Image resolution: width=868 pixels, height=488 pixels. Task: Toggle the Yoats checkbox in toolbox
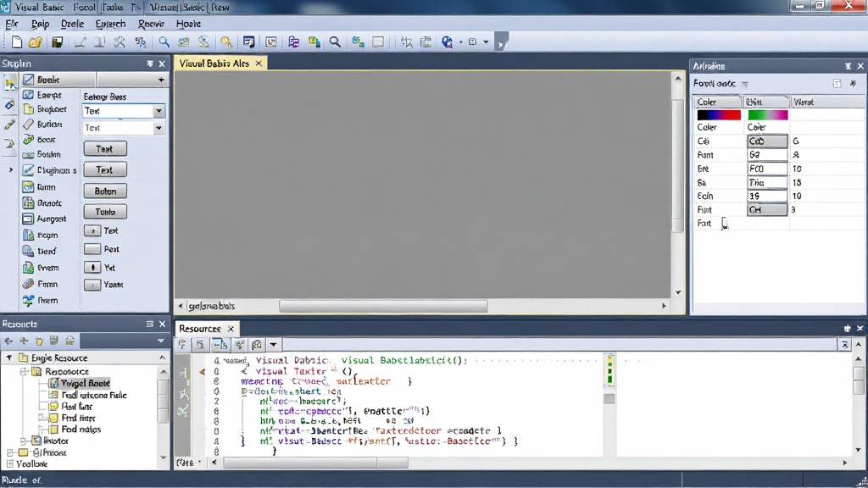[x=92, y=285]
